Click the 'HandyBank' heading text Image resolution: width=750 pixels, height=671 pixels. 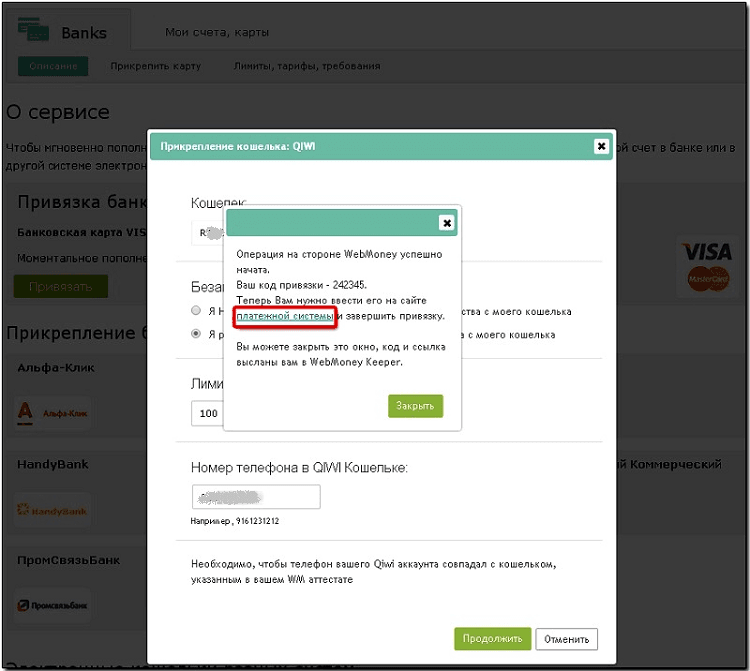coord(53,464)
